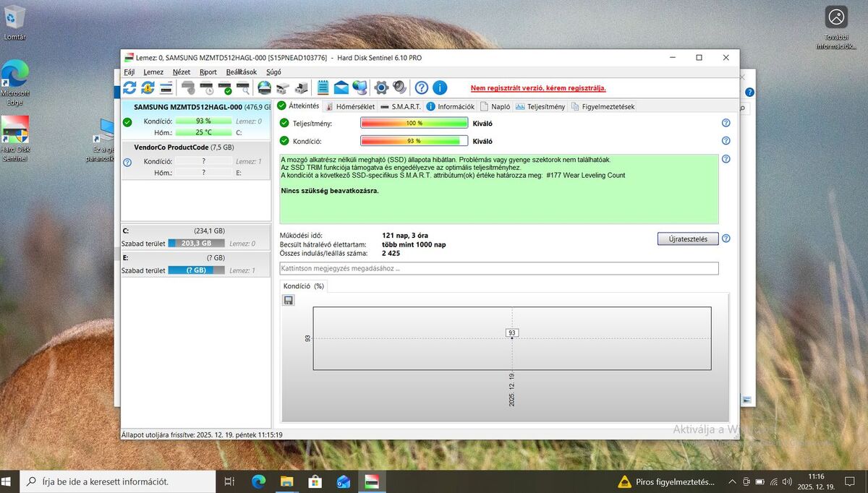Image resolution: width=868 pixels, height=493 pixels.
Task: Click the Újratesztelés button
Action: pos(688,239)
